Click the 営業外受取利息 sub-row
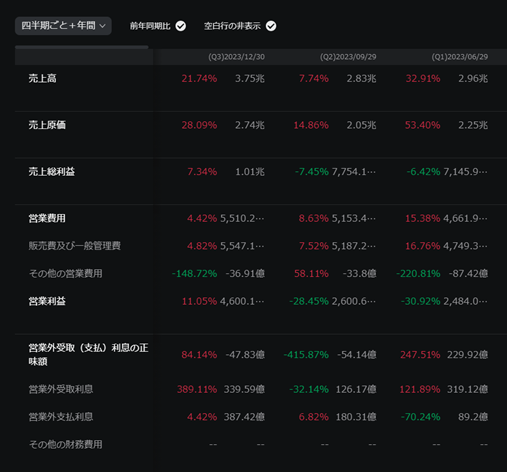 click(61, 389)
